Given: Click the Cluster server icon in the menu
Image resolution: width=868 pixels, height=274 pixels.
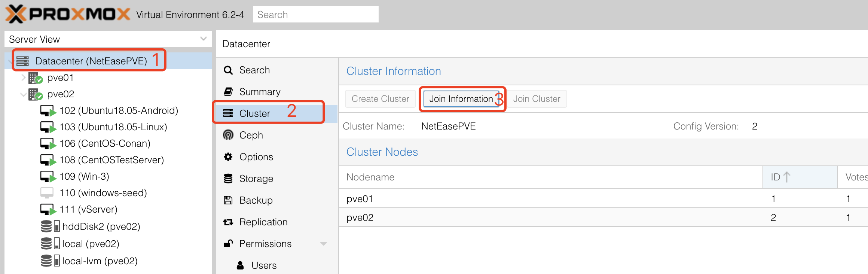Looking at the screenshot, I should point(228,113).
